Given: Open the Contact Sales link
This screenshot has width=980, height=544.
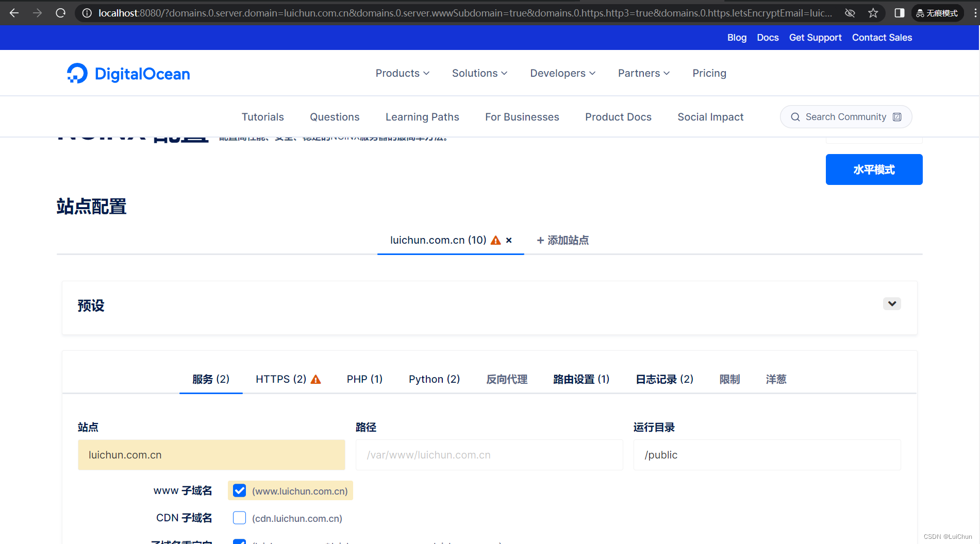Looking at the screenshot, I should 882,38.
